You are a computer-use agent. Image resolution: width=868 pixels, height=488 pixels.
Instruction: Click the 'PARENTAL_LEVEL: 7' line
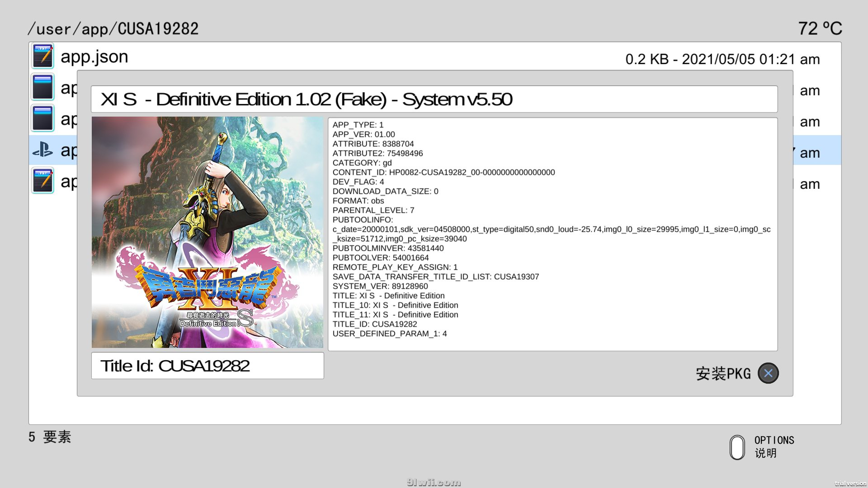[373, 210]
